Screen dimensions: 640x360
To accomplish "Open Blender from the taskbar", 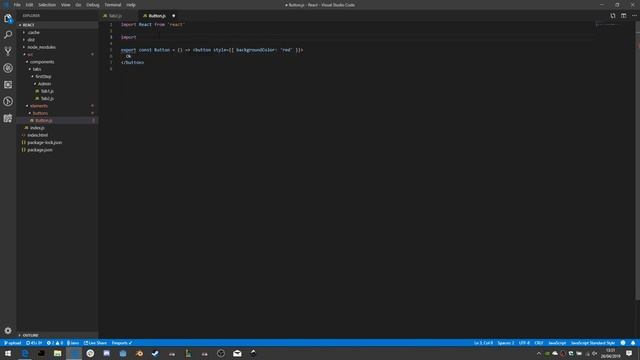I will (139, 353).
